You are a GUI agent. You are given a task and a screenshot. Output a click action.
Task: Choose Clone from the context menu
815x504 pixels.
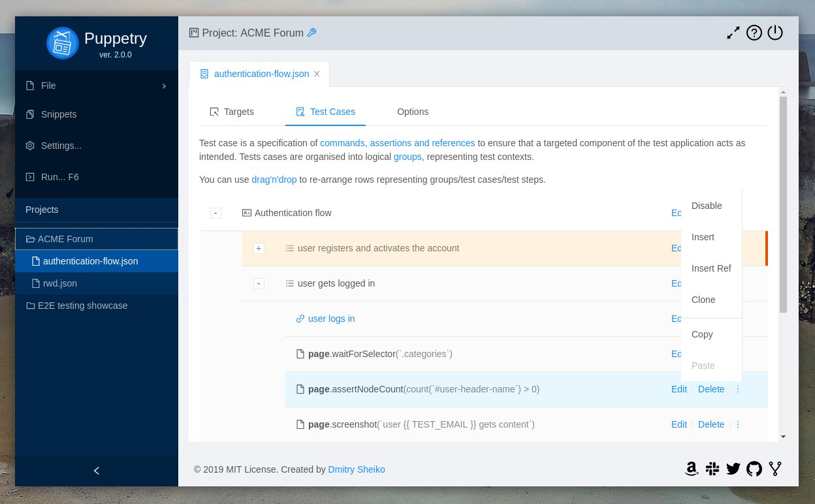711,300
